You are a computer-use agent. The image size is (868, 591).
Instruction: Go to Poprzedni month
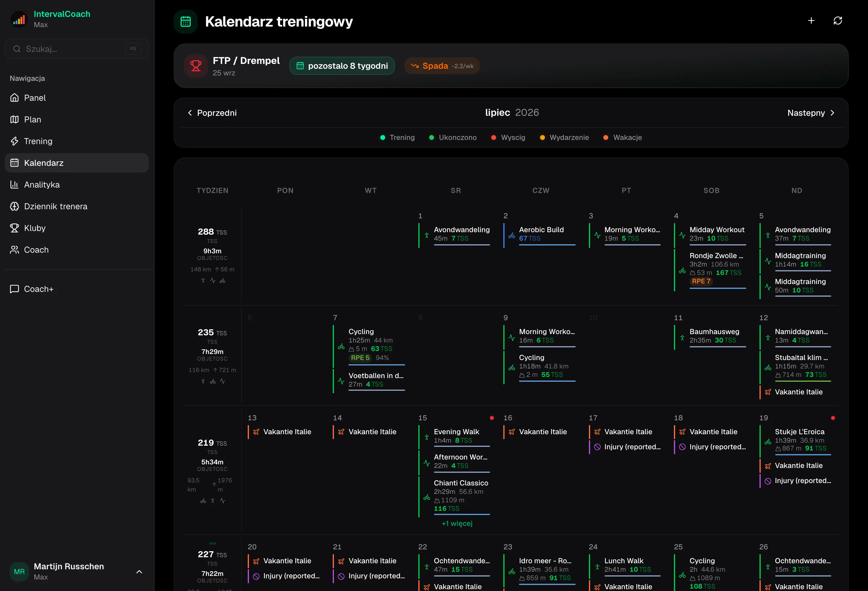pos(212,113)
